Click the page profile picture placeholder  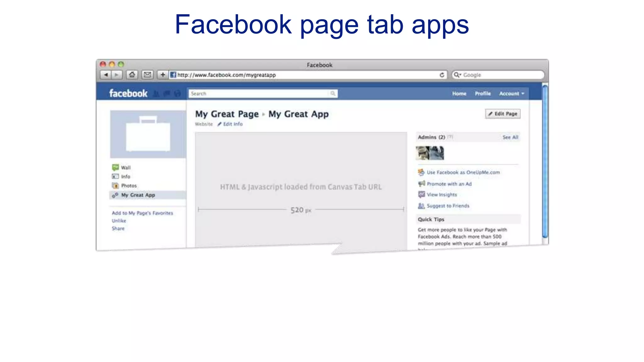click(148, 134)
